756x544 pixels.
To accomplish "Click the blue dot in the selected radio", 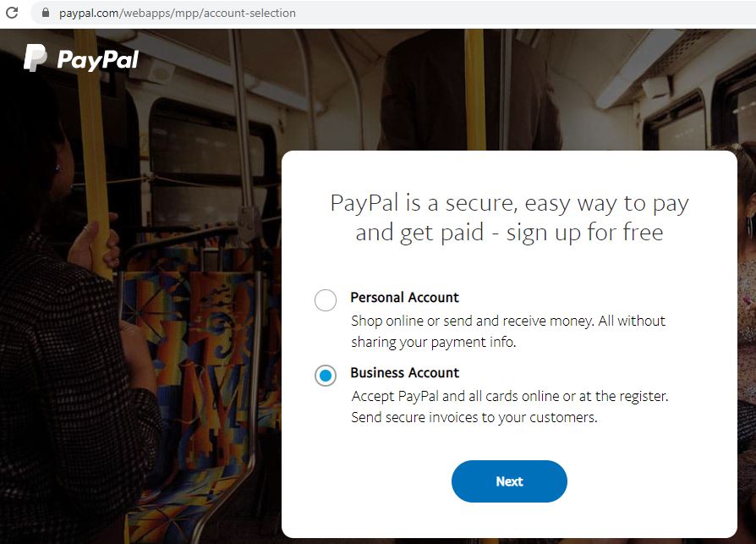I will click(326, 376).
